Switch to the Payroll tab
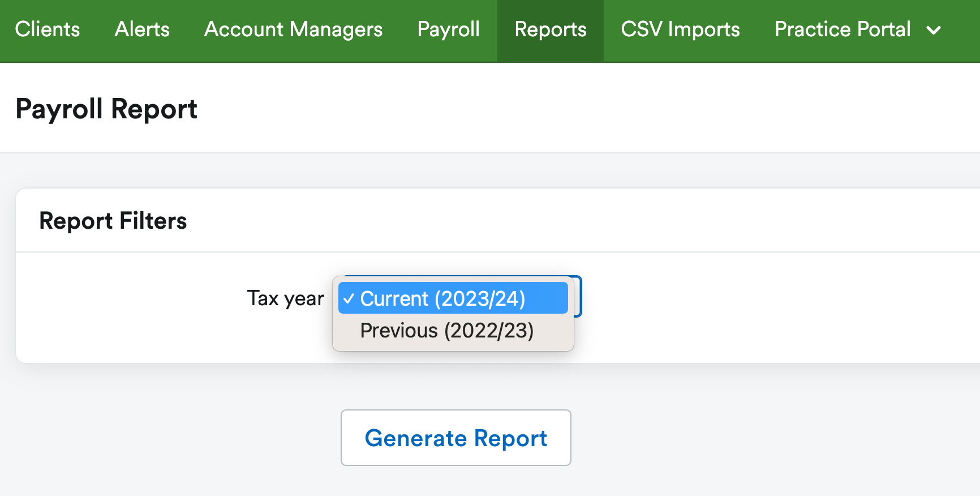980x496 pixels. pos(449,29)
